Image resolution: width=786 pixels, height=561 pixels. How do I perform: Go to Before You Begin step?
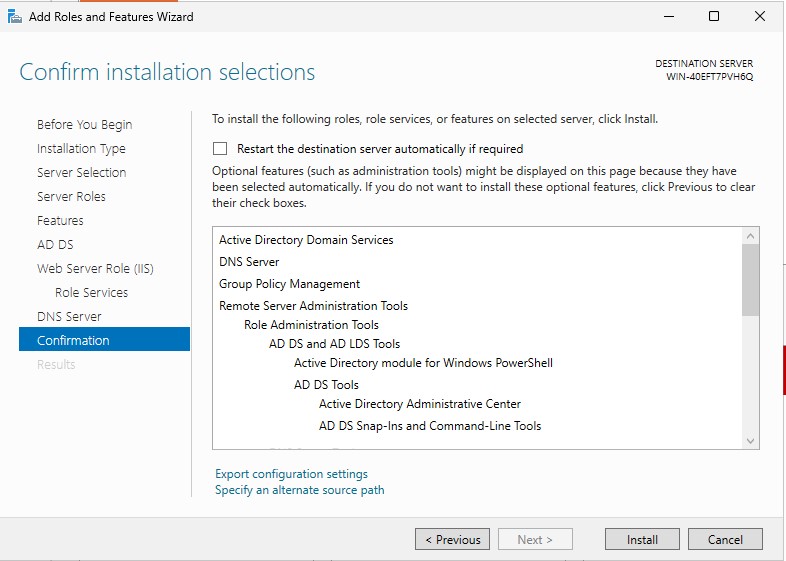point(84,125)
